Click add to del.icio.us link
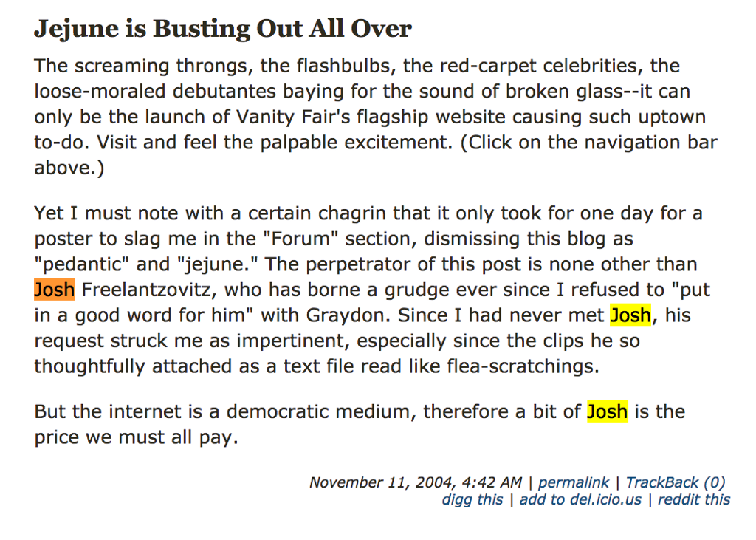Viewport: 756px width, 540px height. click(x=580, y=499)
